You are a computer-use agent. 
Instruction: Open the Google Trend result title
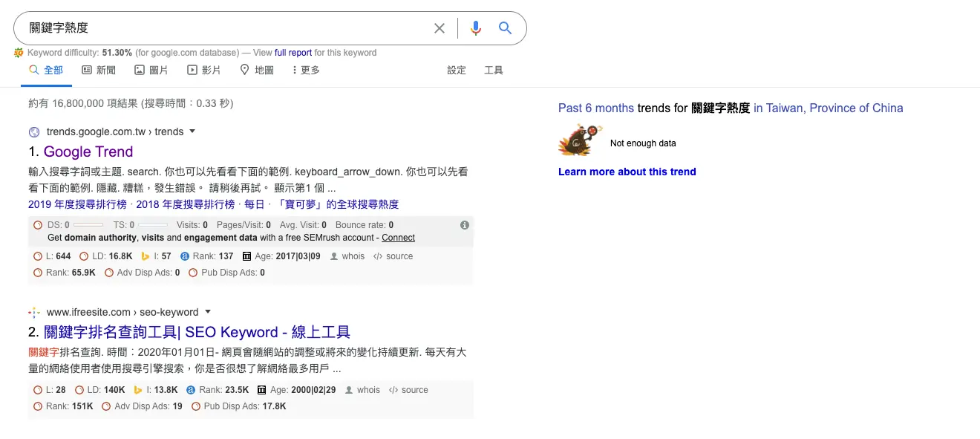tap(88, 152)
